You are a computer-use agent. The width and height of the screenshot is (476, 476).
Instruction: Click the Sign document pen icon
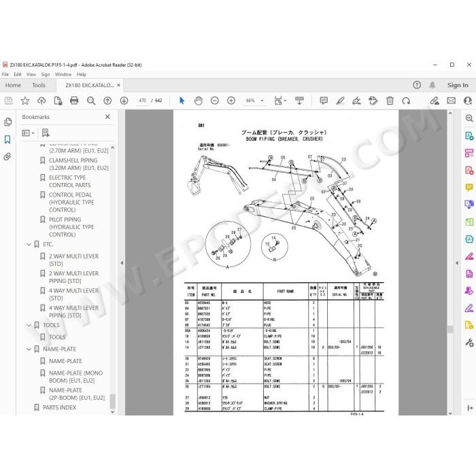tap(357, 101)
